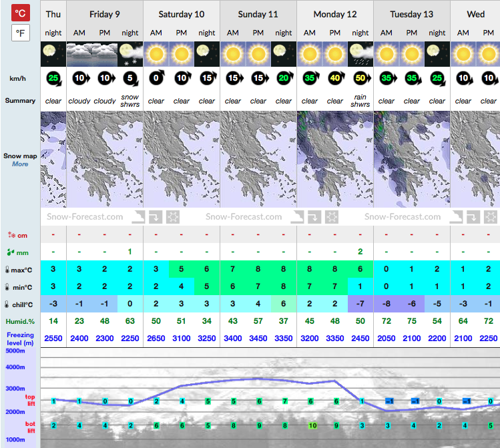
Task: Click Monday PM 40 km/h wind icon
Action: [336, 77]
